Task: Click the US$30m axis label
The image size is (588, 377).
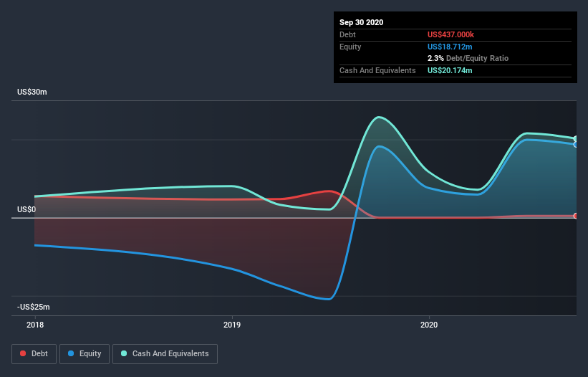Action: (32, 92)
